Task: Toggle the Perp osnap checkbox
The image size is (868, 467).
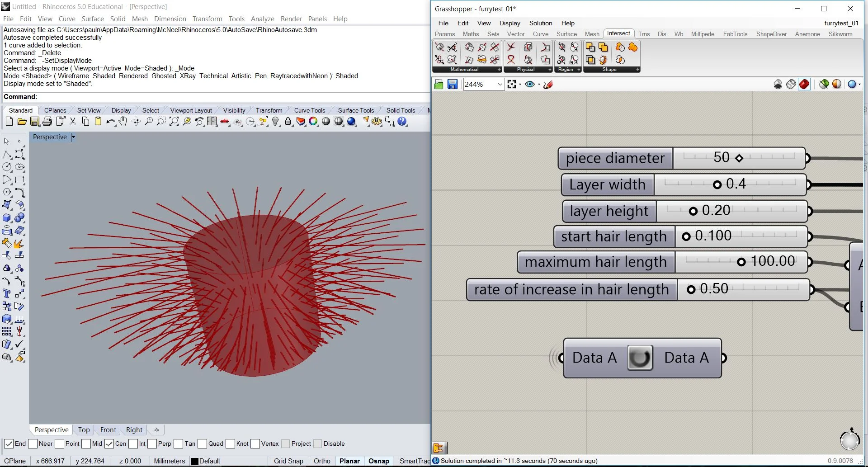Action: 152,444
